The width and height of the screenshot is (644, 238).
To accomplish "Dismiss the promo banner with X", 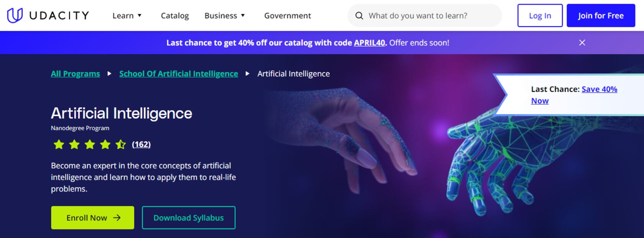I will tap(582, 43).
